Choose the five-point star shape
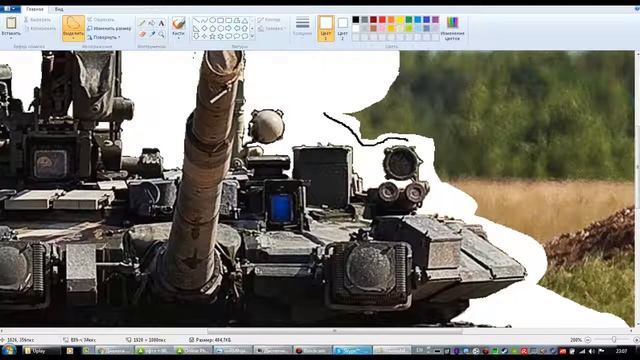The image size is (640, 360). click(x=213, y=36)
